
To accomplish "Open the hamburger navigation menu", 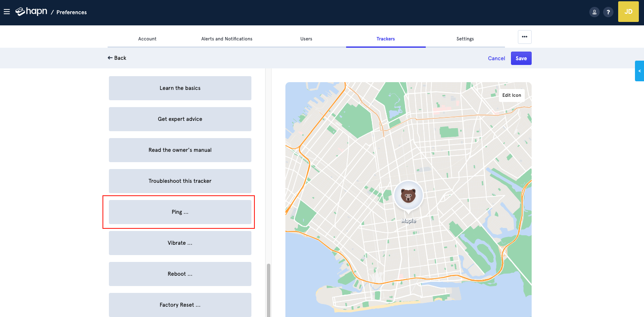I will 6,12.
